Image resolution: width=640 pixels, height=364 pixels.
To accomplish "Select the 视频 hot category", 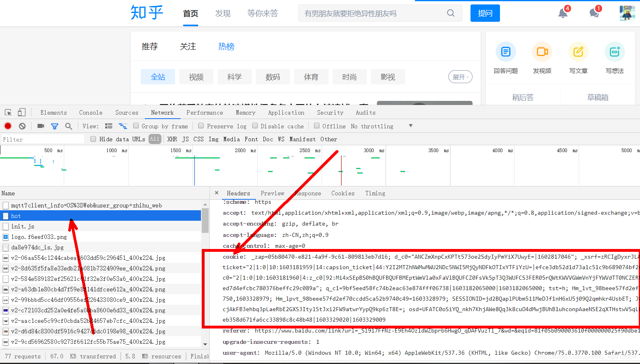I will coord(196,77).
